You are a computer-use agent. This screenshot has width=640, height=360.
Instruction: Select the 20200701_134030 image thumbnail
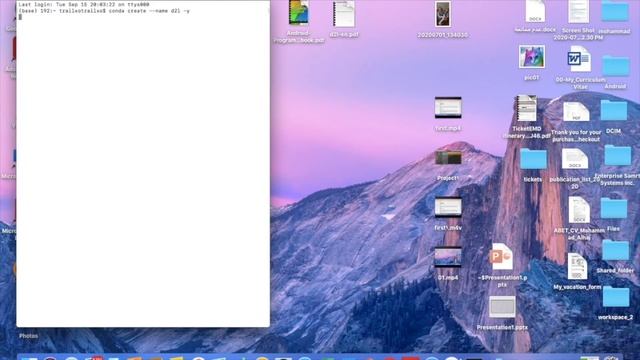pos(442,14)
